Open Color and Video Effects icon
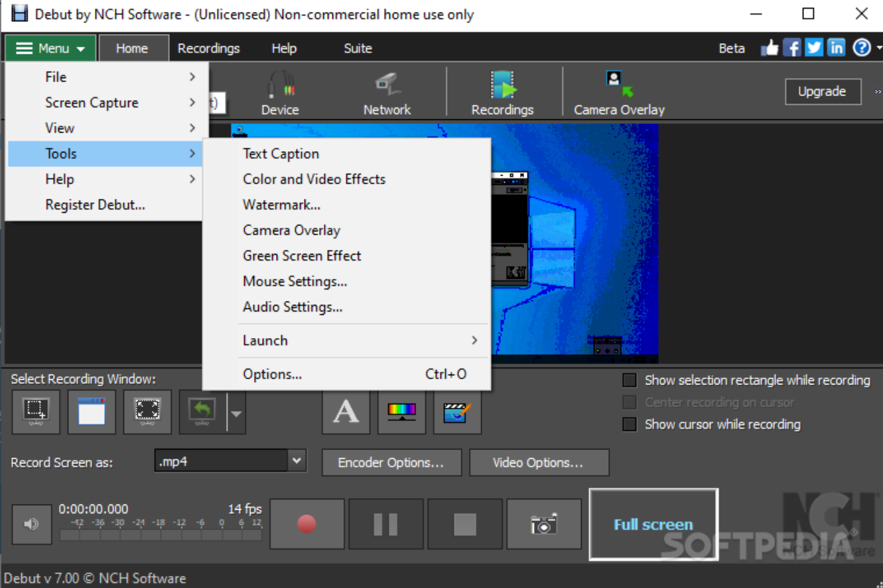Image resolution: width=883 pixels, height=588 pixels. pos(401,412)
